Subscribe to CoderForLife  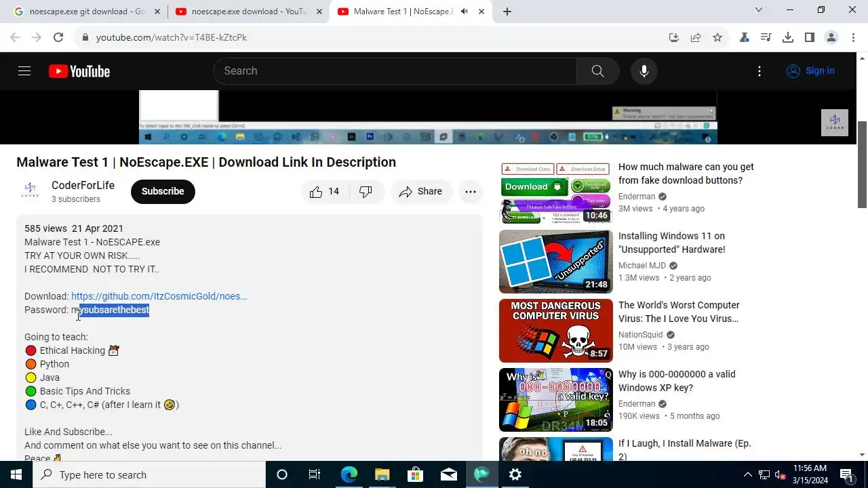(x=163, y=192)
